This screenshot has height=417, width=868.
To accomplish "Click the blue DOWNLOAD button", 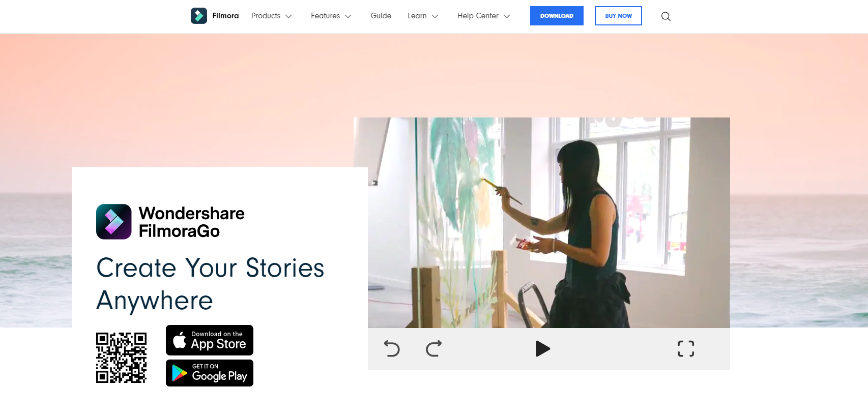I will (557, 16).
